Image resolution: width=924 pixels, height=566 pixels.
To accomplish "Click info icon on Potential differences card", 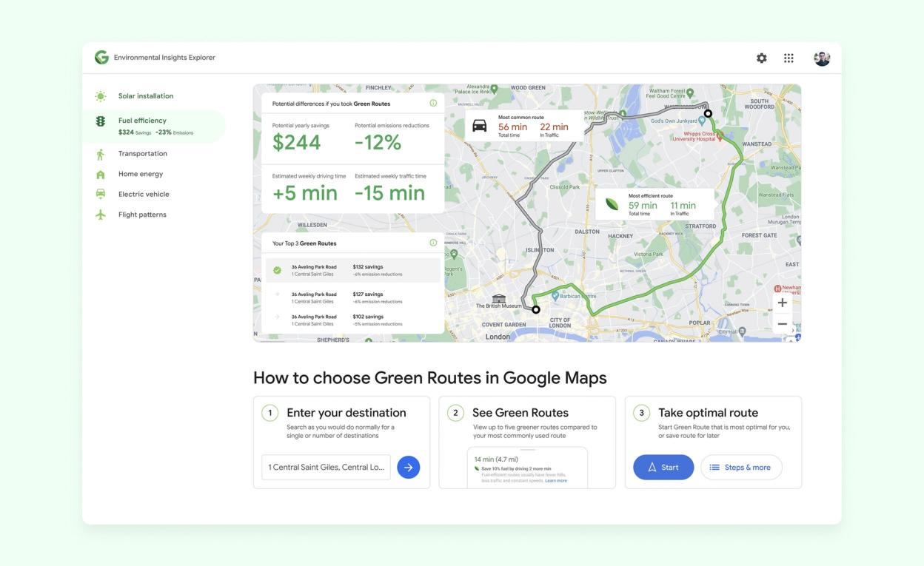I will coord(433,103).
